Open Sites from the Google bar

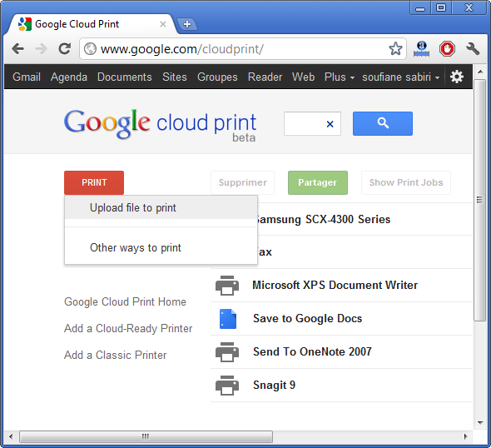click(175, 77)
